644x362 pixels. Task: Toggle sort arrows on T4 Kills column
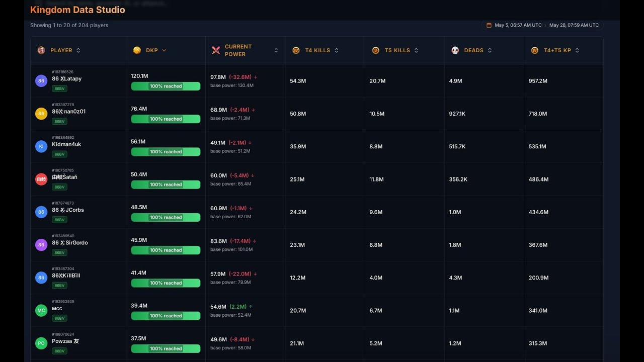337,50
